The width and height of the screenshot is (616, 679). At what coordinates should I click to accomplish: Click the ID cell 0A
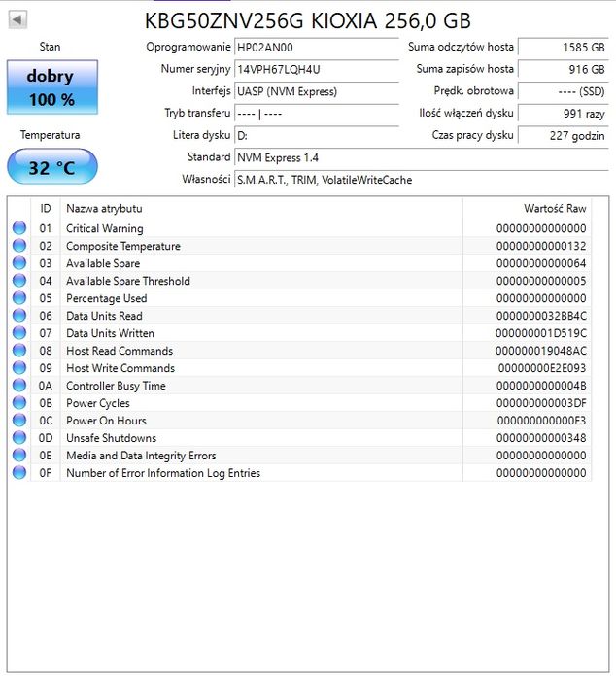pyautogui.click(x=45, y=386)
